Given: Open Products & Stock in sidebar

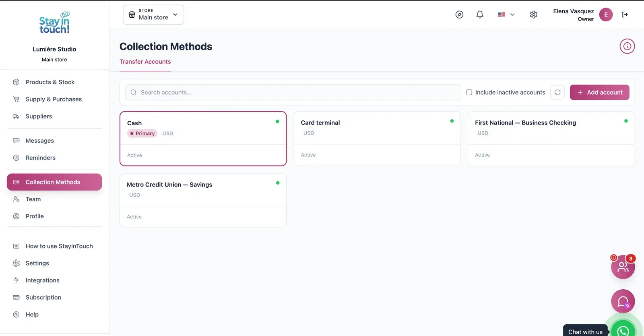Looking at the screenshot, I should [x=54, y=82].
